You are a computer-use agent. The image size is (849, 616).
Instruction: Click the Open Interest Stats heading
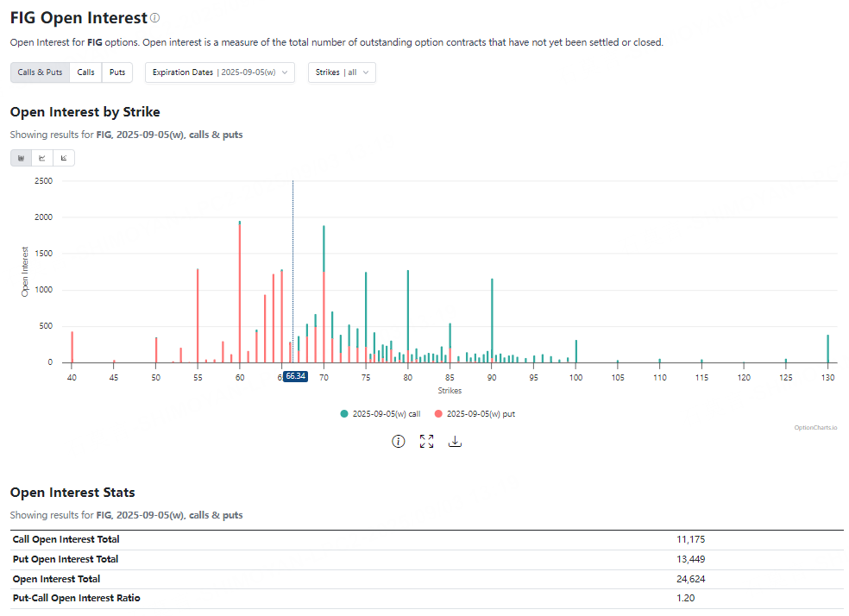point(72,493)
